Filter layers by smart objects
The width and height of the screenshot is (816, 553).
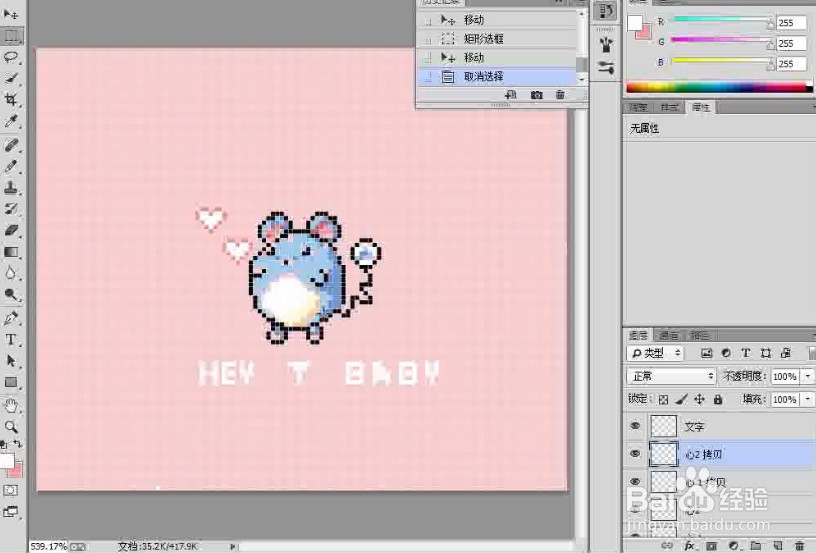click(x=786, y=353)
